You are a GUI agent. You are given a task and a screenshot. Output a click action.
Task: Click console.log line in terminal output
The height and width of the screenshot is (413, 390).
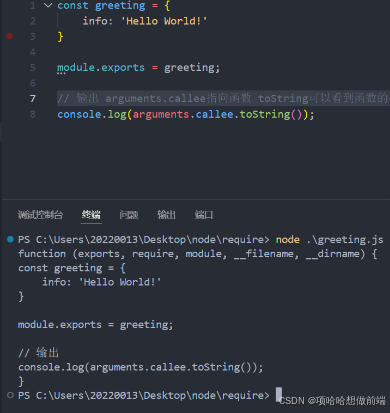point(141,367)
